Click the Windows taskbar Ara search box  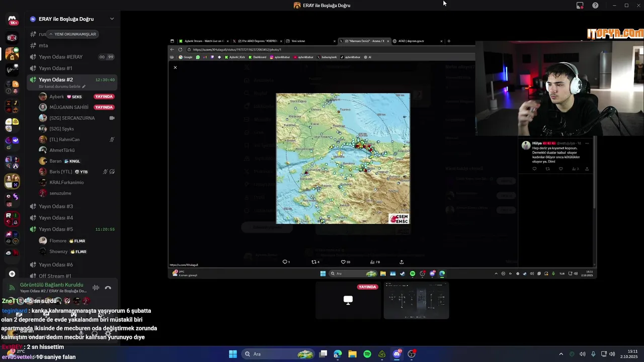click(278, 354)
